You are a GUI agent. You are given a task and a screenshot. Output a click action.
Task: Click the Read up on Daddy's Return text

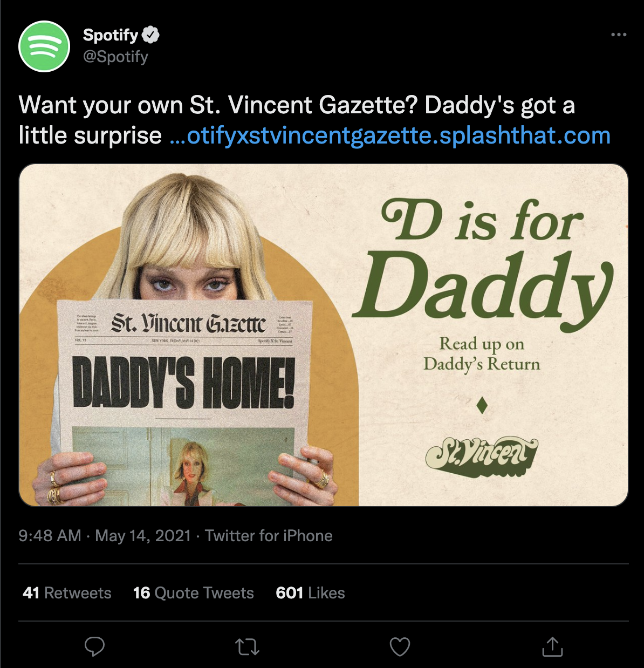[482, 354]
